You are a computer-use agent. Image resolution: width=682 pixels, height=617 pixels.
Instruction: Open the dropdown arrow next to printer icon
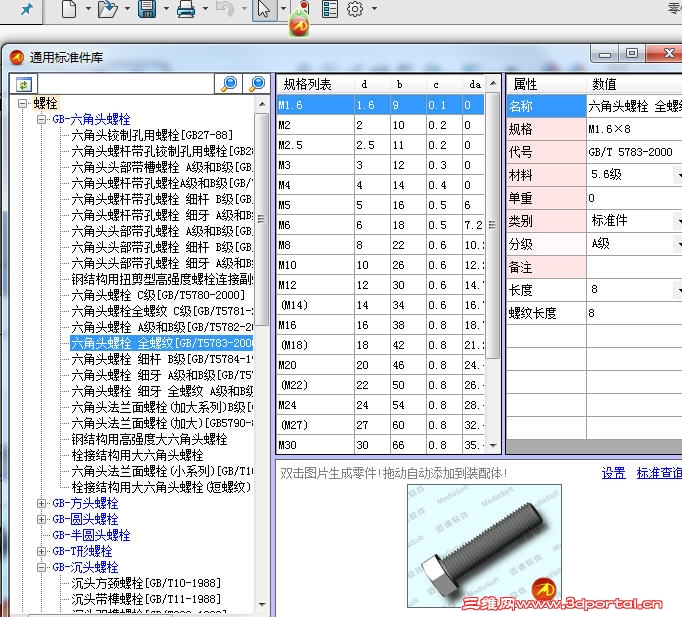(x=206, y=9)
